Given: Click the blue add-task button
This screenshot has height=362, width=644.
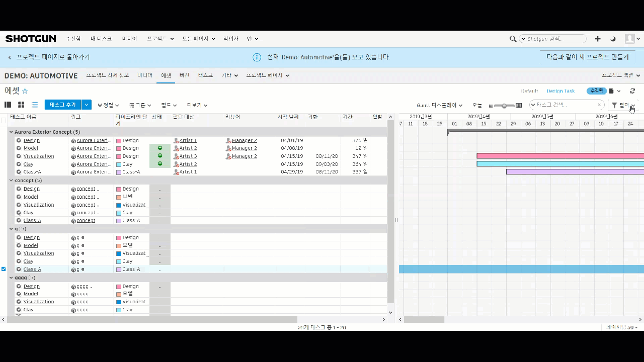Looking at the screenshot, I should (63, 105).
